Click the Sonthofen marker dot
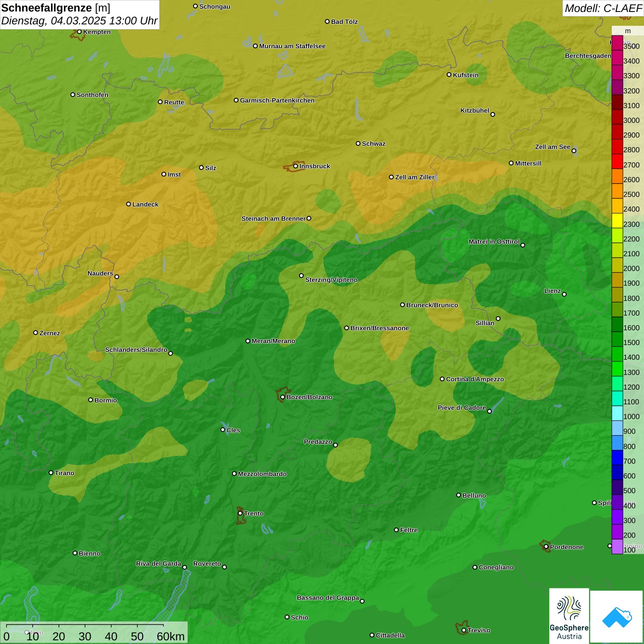The height and width of the screenshot is (644, 644). (x=73, y=95)
